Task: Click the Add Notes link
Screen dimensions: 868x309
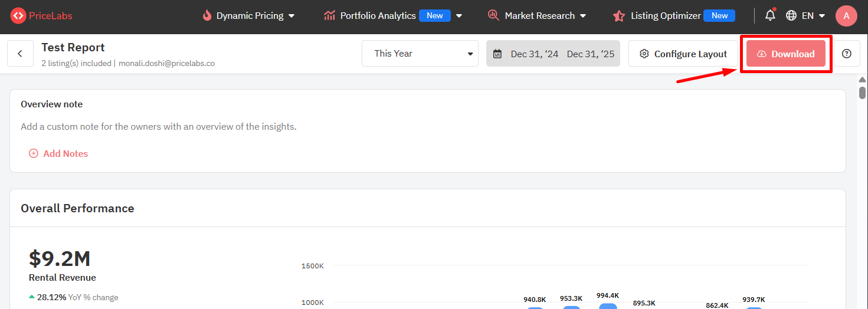Action: click(59, 153)
